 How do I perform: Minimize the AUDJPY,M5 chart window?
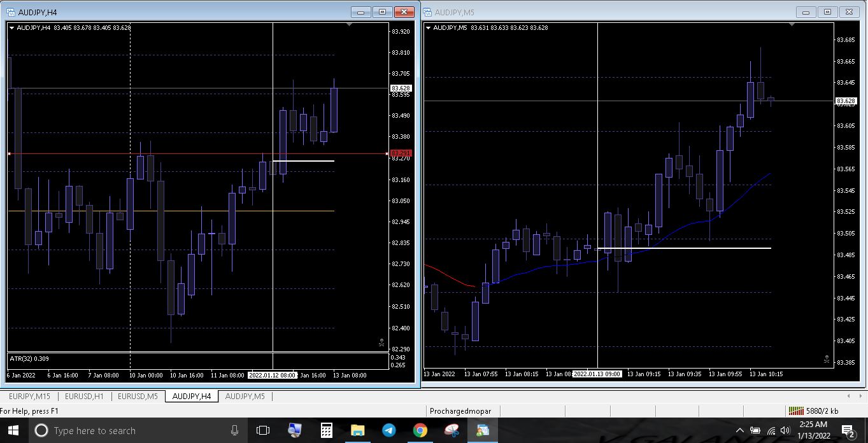[806, 12]
